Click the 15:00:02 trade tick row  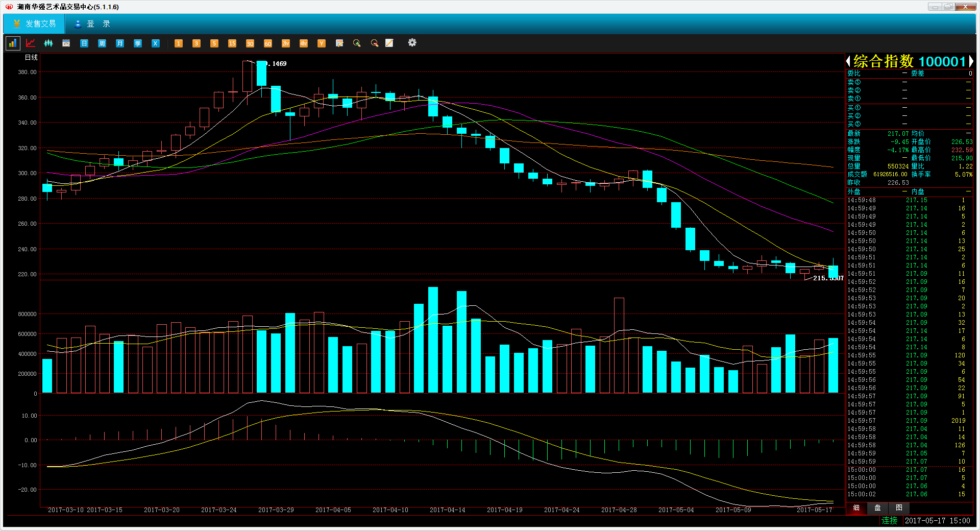(x=909, y=494)
